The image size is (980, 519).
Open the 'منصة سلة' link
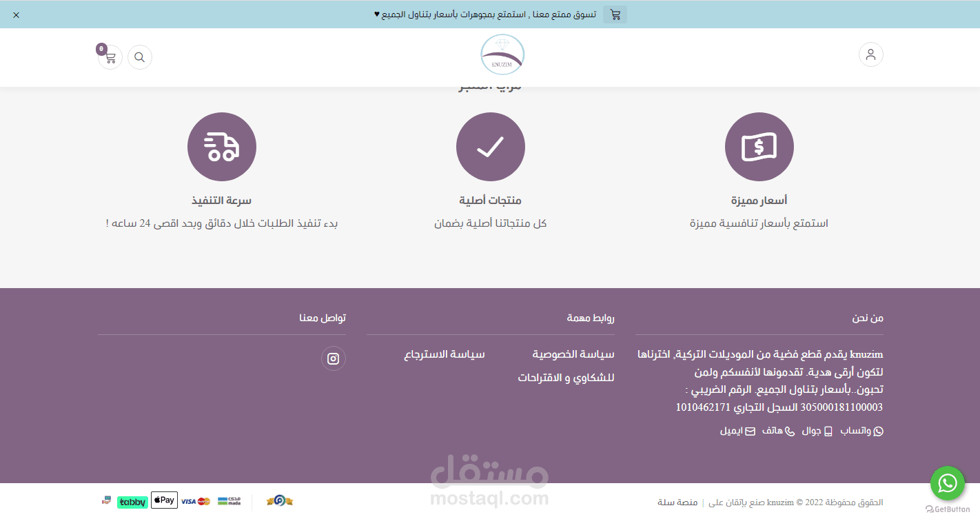[x=677, y=502]
